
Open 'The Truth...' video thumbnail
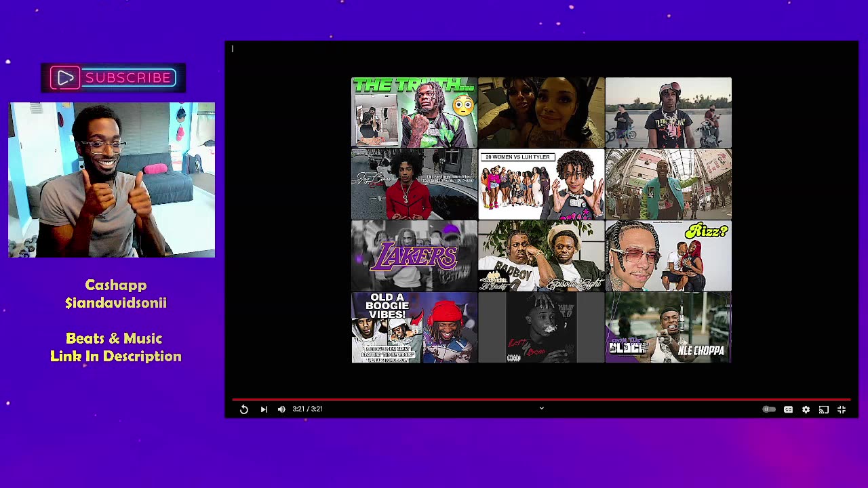coord(414,113)
